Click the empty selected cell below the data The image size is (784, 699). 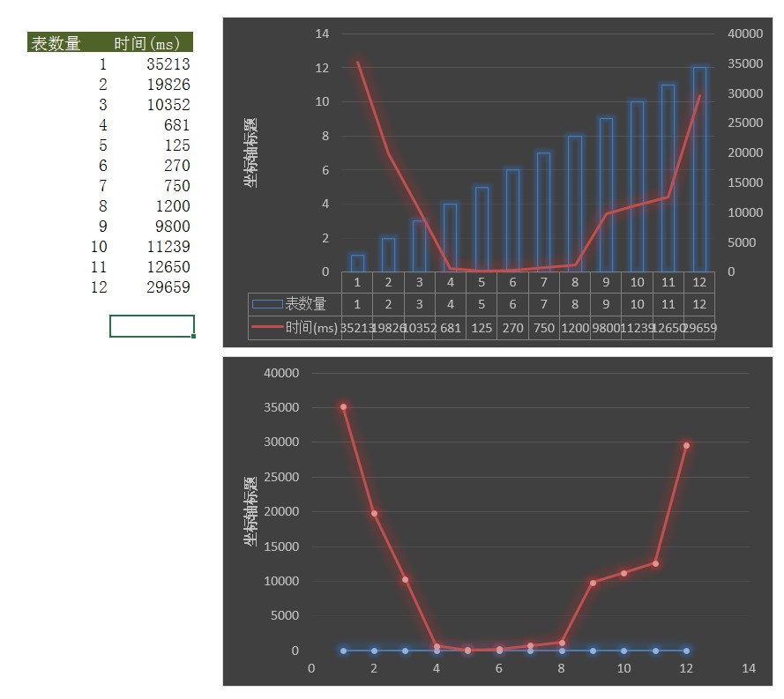[x=152, y=325]
